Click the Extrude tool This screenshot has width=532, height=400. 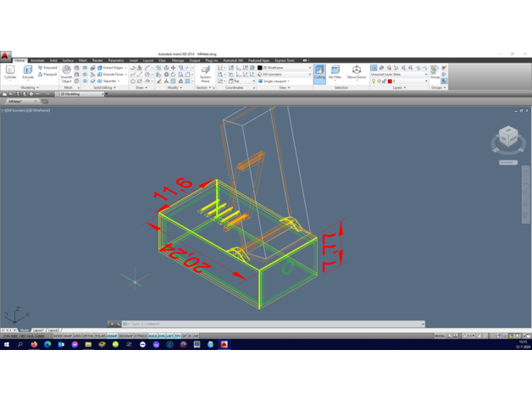(x=28, y=73)
